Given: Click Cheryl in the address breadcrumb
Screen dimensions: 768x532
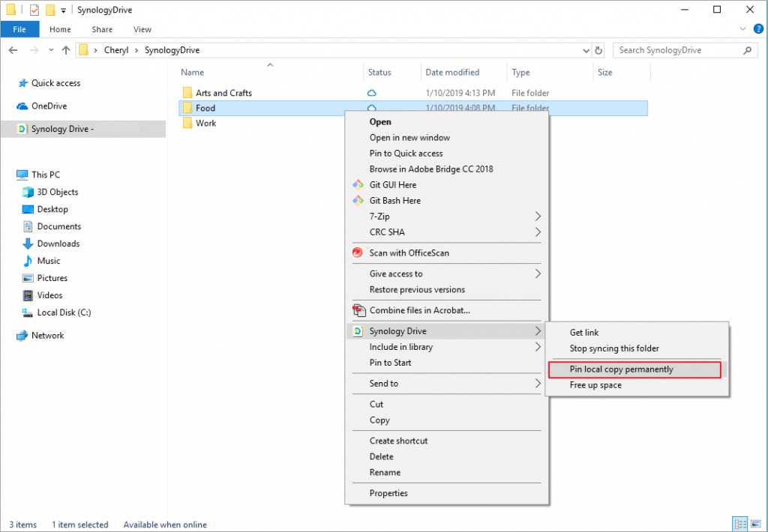Looking at the screenshot, I should click(116, 50).
